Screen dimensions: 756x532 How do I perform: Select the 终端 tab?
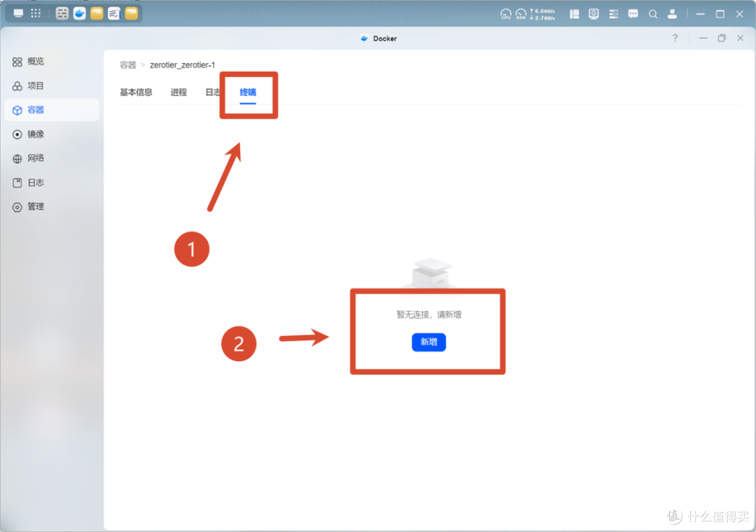tap(248, 92)
